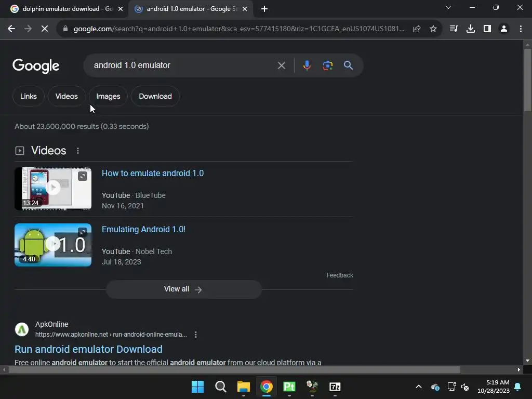Go back to the previous page

[11, 29]
